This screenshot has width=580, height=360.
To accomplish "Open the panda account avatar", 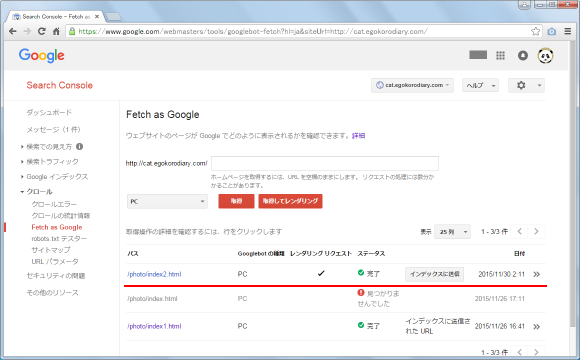I will 545,55.
